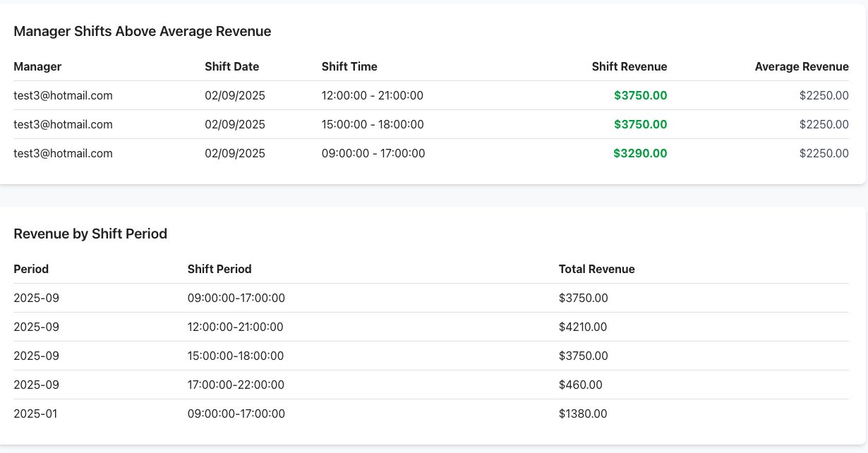Click the green $3290.00 shift revenue value
This screenshot has width=868, height=453.
point(639,153)
